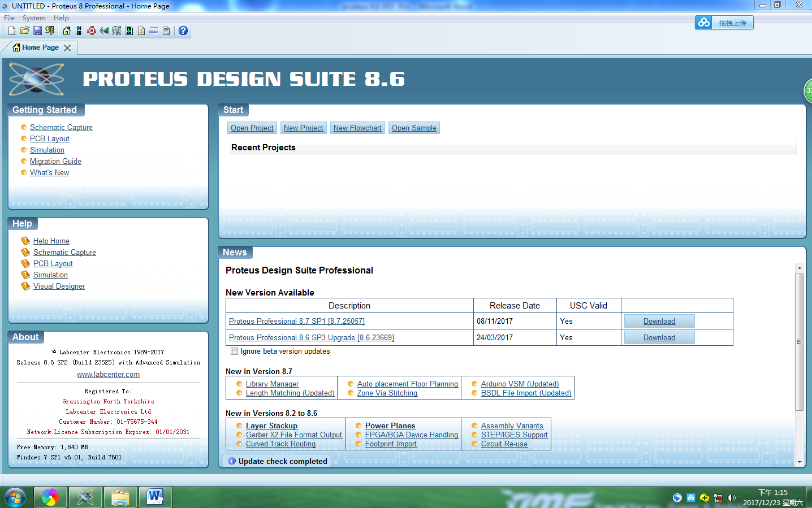Open Project Notes document icon
The width and height of the screenshot is (812, 508).
click(x=166, y=31)
